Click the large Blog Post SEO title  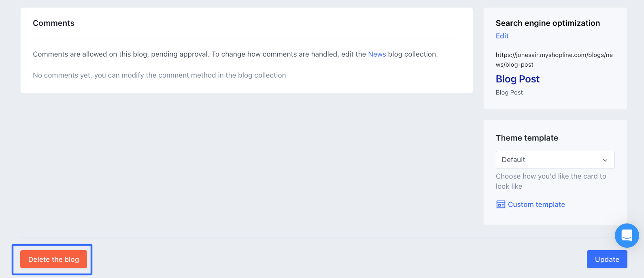coord(518,79)
